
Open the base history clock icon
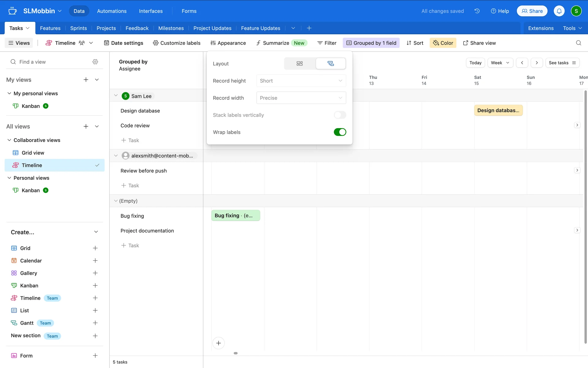[x=477, y=11]
